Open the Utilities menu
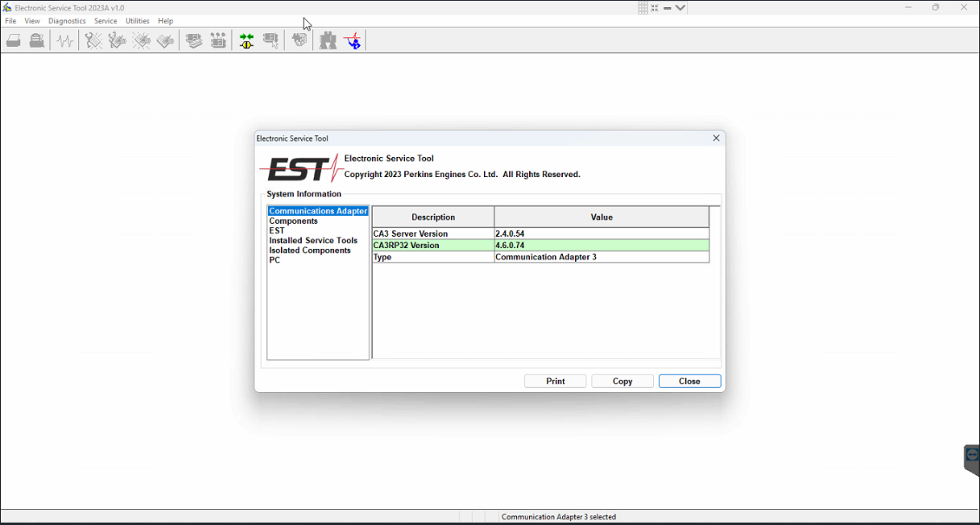The width and height of the screenshot is (980, 525). [x=138, y=21]
